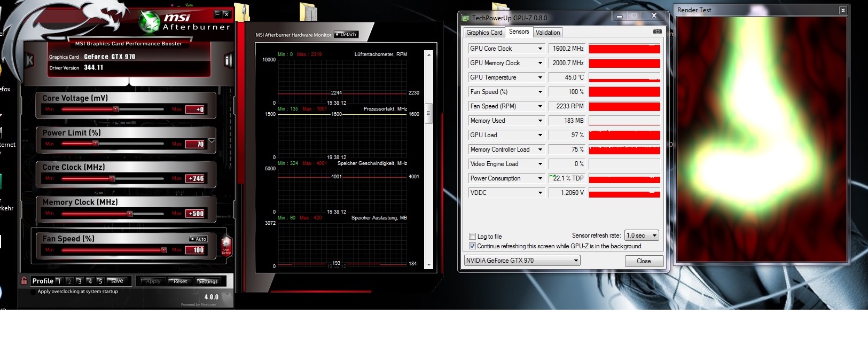Click the GPU-Z Close button
This screenshot has width=868, height=346.
tap(644, 261)
